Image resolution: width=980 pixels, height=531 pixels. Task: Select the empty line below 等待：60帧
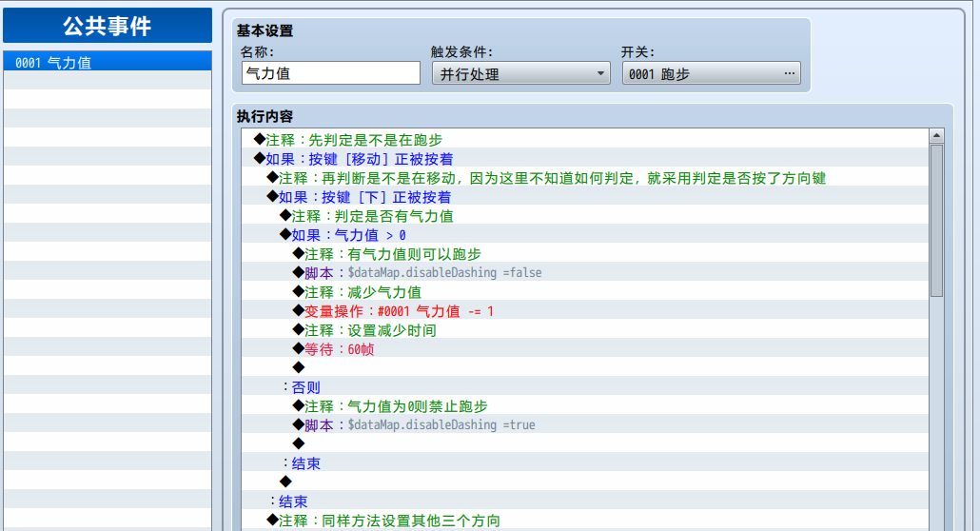point(584,368)
